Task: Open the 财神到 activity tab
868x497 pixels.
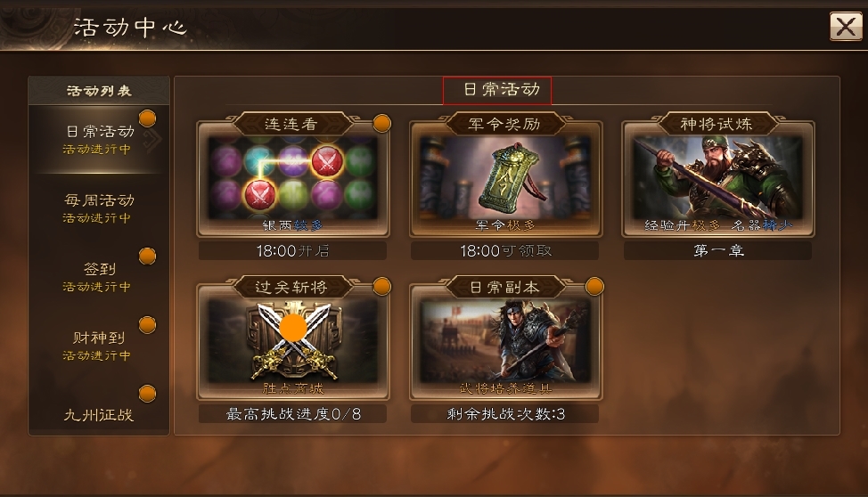Action: (x=99, y=346)
